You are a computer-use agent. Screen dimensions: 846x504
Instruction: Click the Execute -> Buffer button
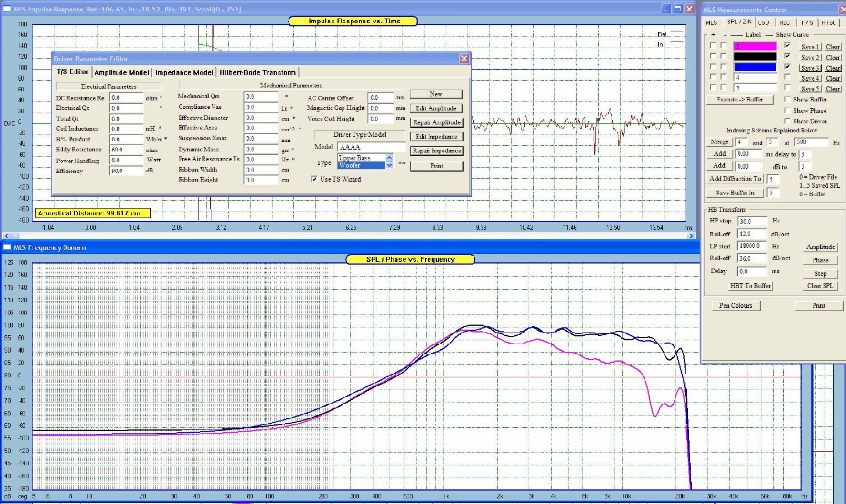(x=740, y=100)
